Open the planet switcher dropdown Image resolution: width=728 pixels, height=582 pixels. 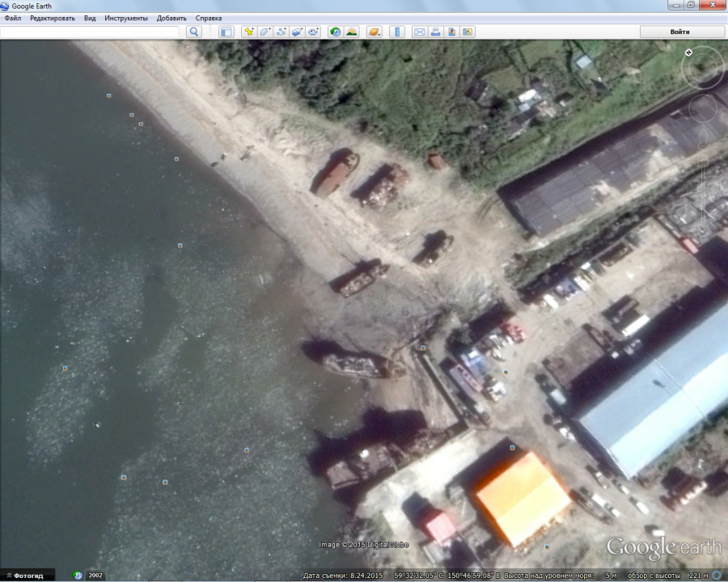click(x=374, y=32)
